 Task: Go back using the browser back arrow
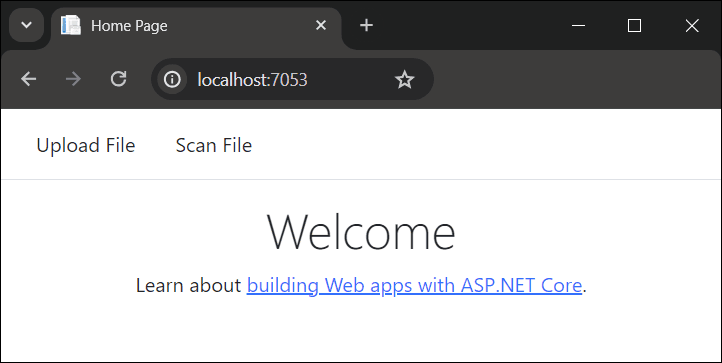[x=29, y=79]
